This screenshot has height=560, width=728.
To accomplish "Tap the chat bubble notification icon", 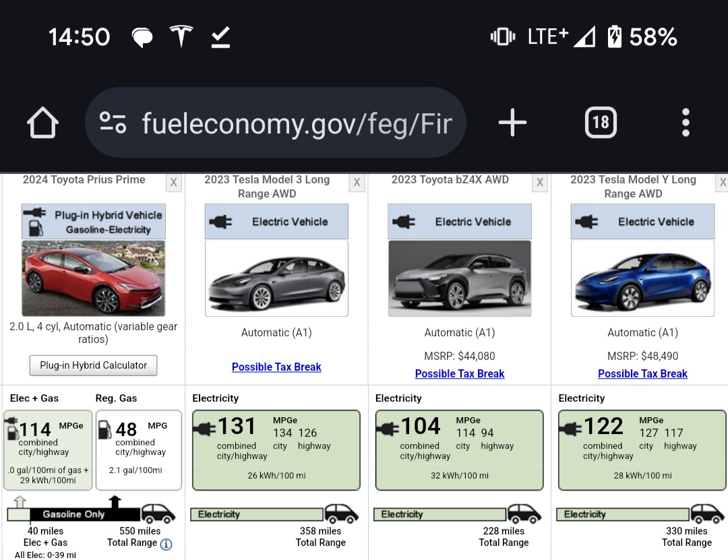I will (142, 36).
